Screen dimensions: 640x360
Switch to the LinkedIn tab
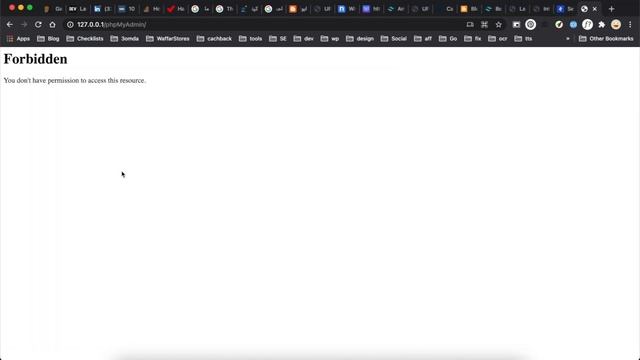point(102,9)
